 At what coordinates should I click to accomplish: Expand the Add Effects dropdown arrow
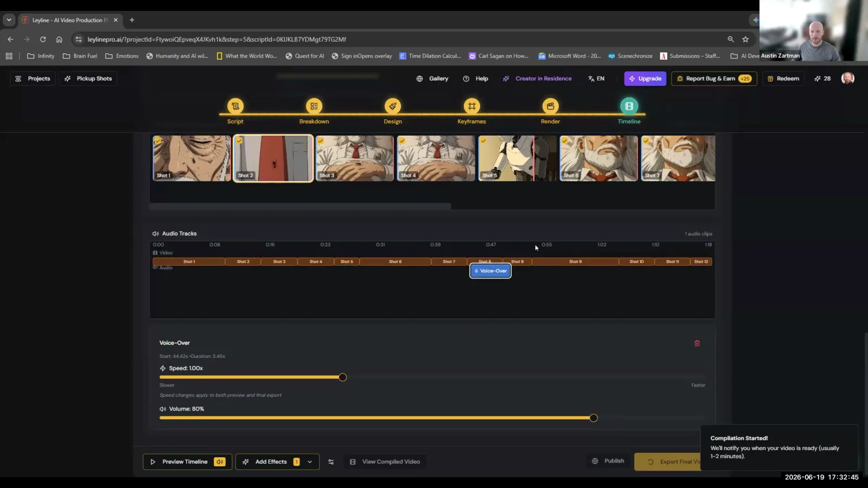coord(310,462)
